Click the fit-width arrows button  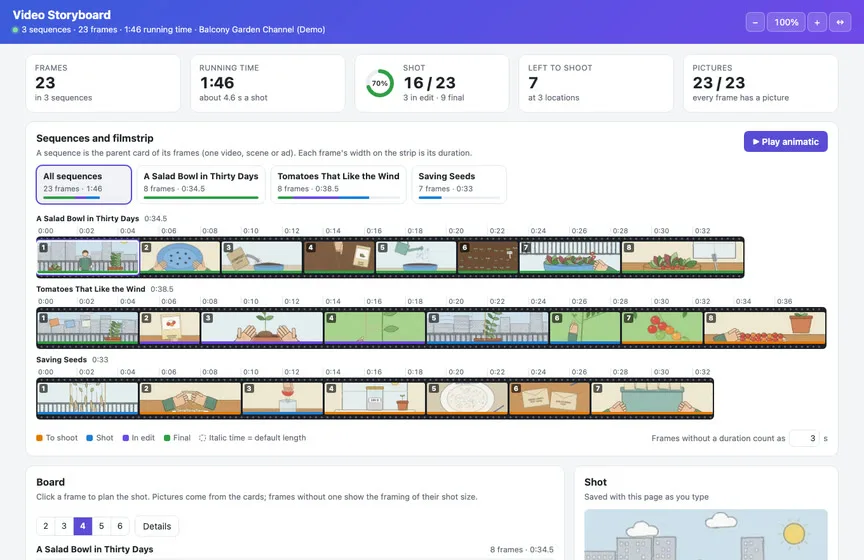(x=840, y=22)
